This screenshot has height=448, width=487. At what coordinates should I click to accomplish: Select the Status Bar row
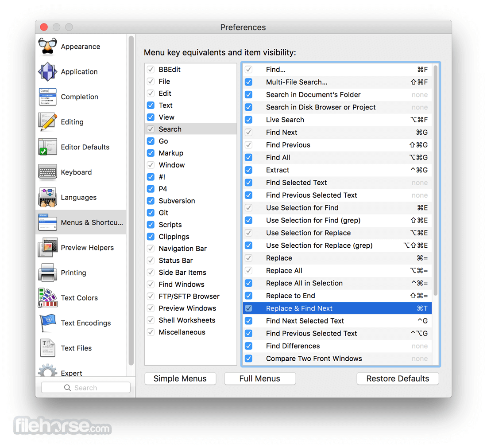[x=191, y=261]
